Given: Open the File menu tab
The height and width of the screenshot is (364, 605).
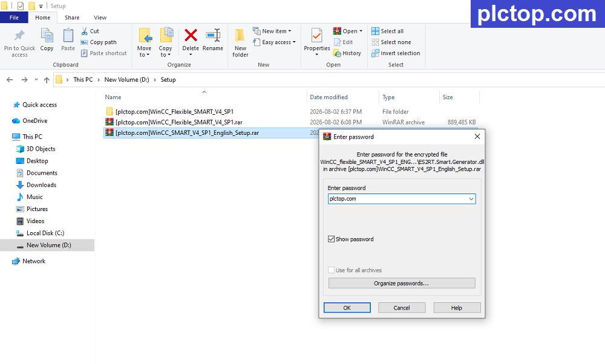Looking at the screenshot, I should 14,18.
